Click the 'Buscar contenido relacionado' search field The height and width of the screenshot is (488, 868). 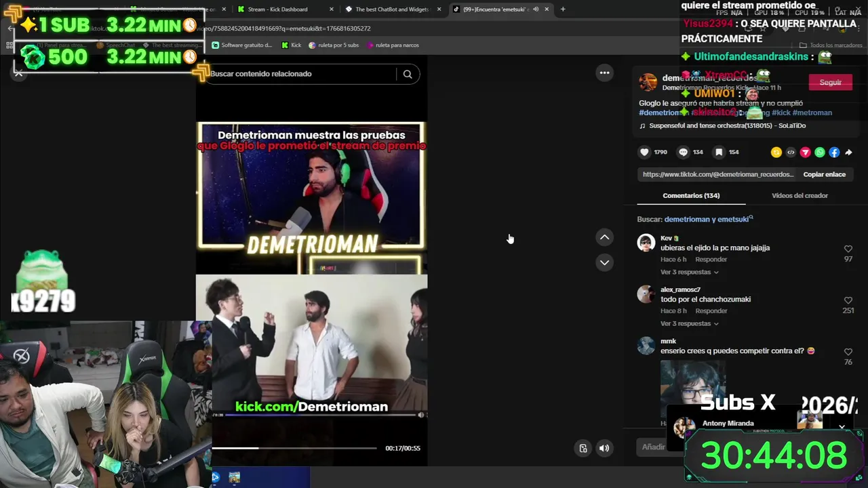click(x=302, y=74)
